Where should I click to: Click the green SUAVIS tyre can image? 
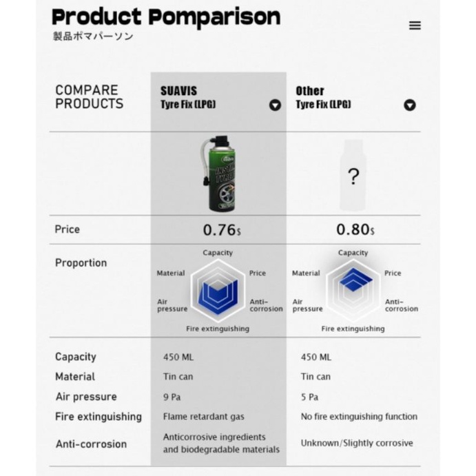coord(218,174)
